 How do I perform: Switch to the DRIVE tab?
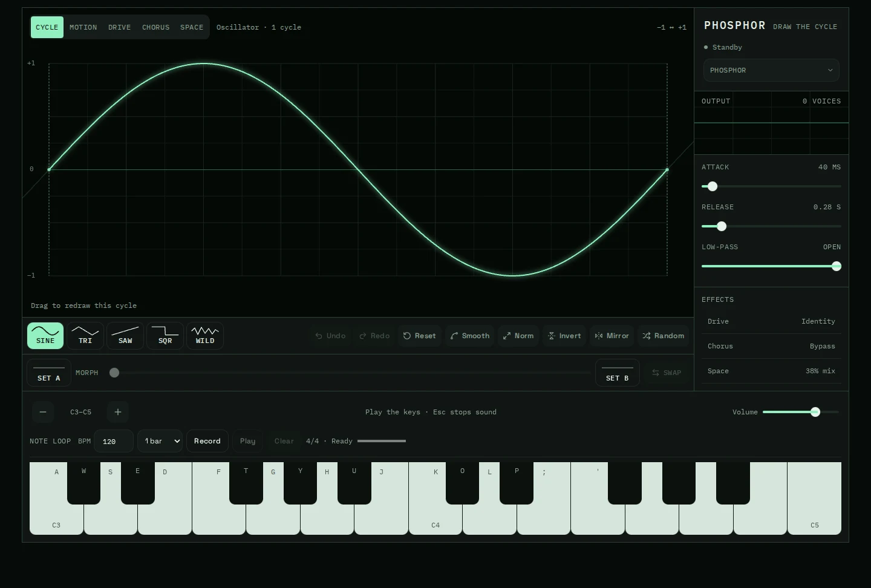pos(120,27)
